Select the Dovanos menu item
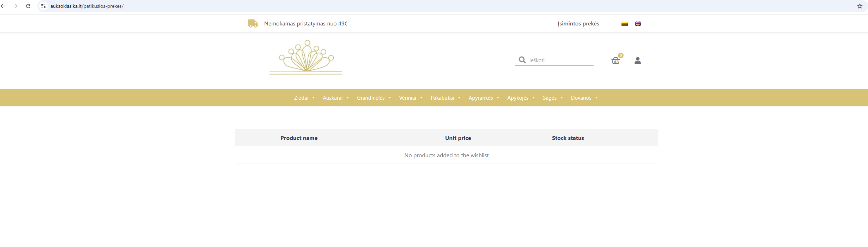This screenshot has width=868, height=247. point(581,98)
